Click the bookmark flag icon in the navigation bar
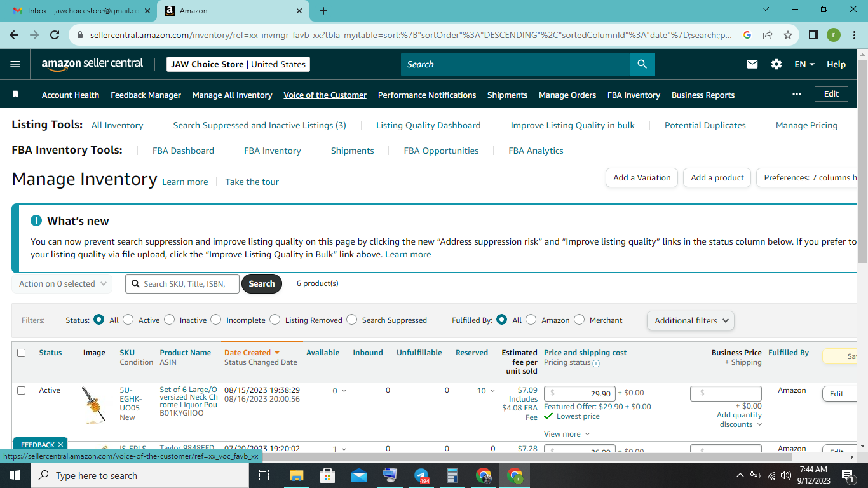Viewport: 868px width, 488px height. pyautogui.click(x=15, y=95)
